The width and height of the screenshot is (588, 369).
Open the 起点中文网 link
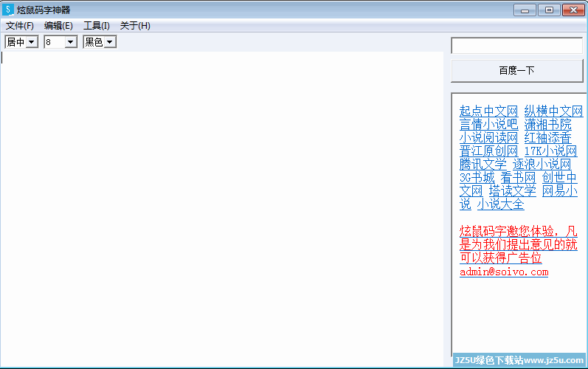pos(488,111)
